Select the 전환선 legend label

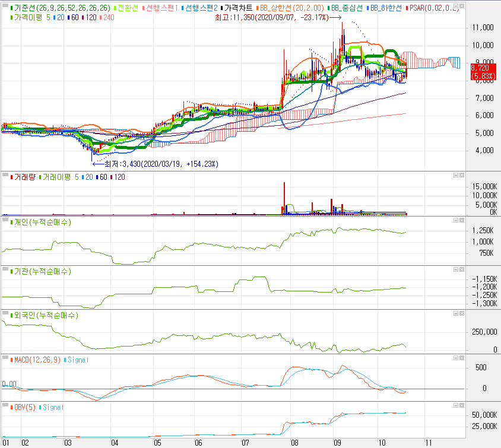pos(126,8)
